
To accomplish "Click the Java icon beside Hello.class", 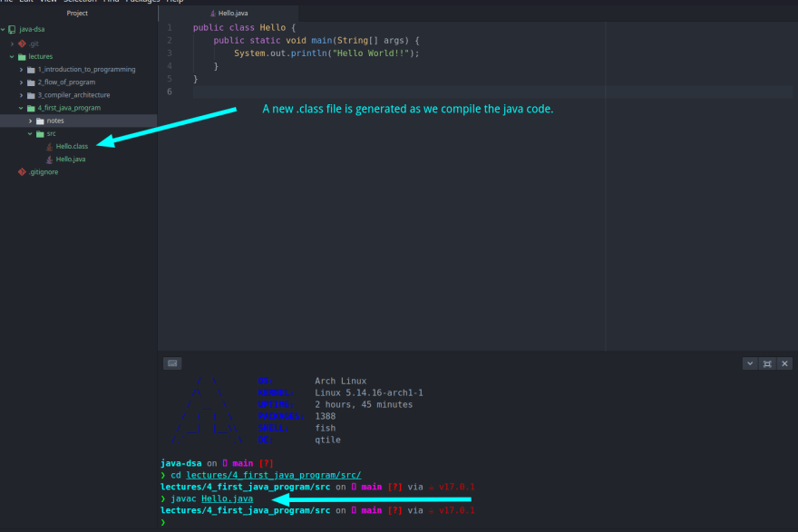I will coord(49,147).
